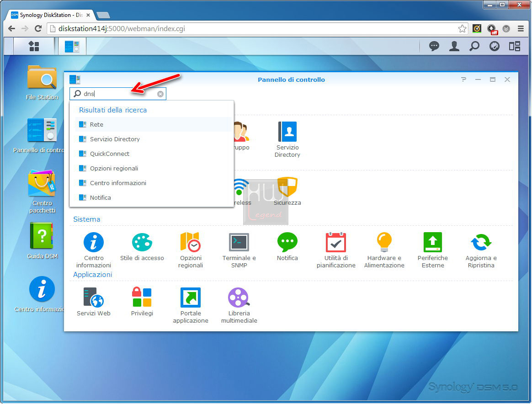Open File Station desktop icon
532x404 pixels.
tap(42, 82)
